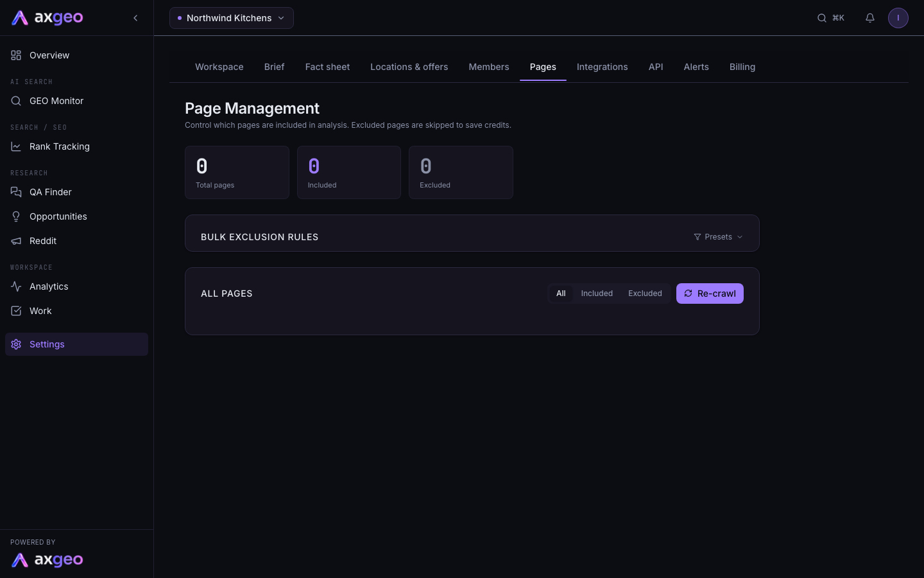Switch to the Alerts tab
924x578 pixels.
[696, 67]
